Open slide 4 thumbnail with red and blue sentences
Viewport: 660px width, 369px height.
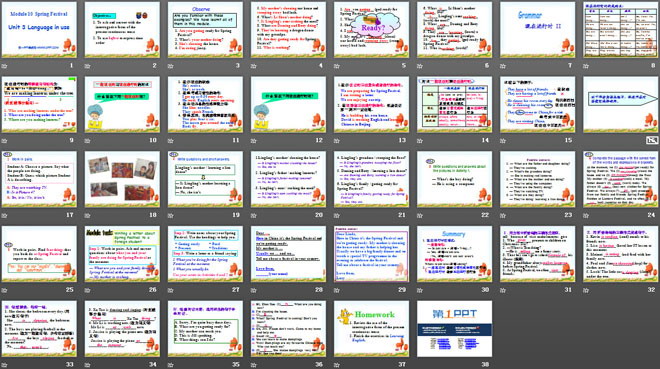coord(288,30)
